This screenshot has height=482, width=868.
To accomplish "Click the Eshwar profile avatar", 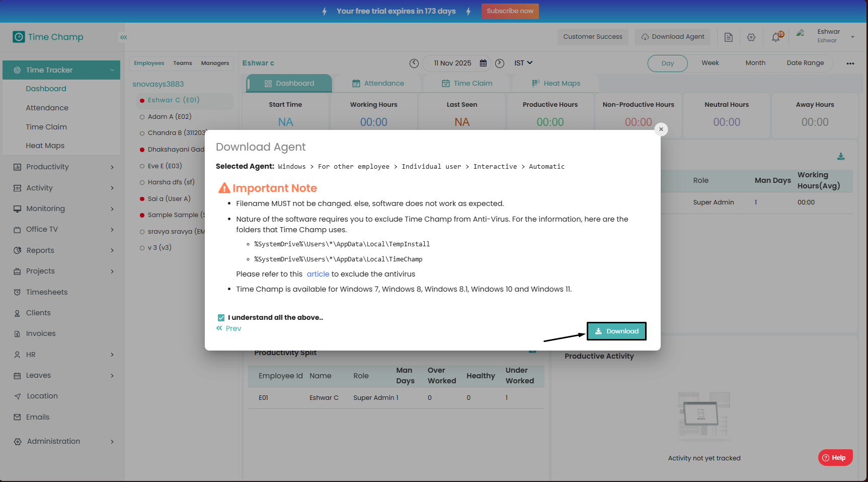I will point(801,34).
